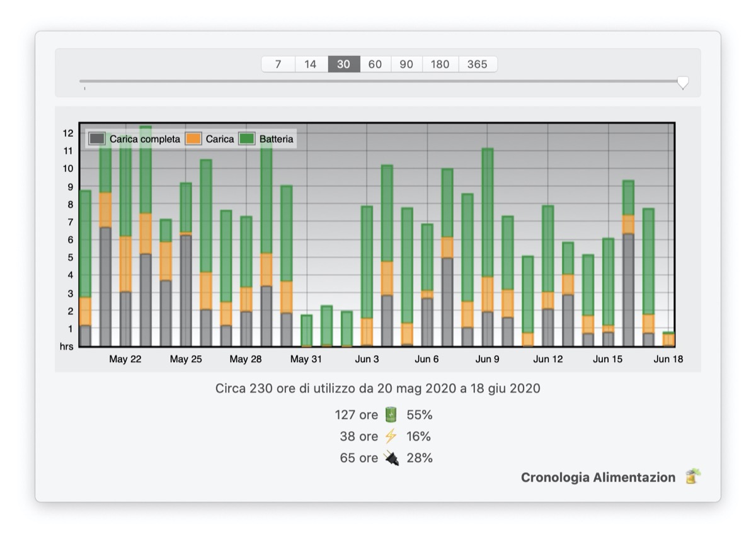The image size is (756, 541).
Task: Click the Jun 15 axis label
Action: (x=608, y=359)
